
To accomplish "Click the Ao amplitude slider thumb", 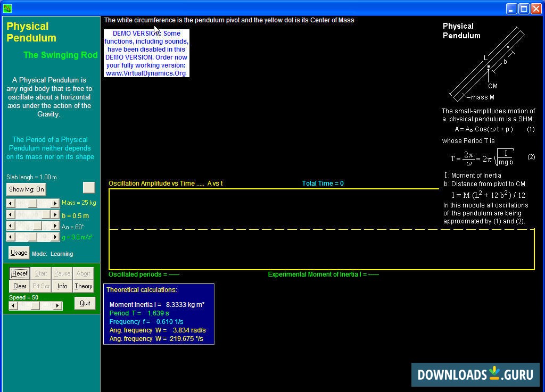I will click(38, 226).
